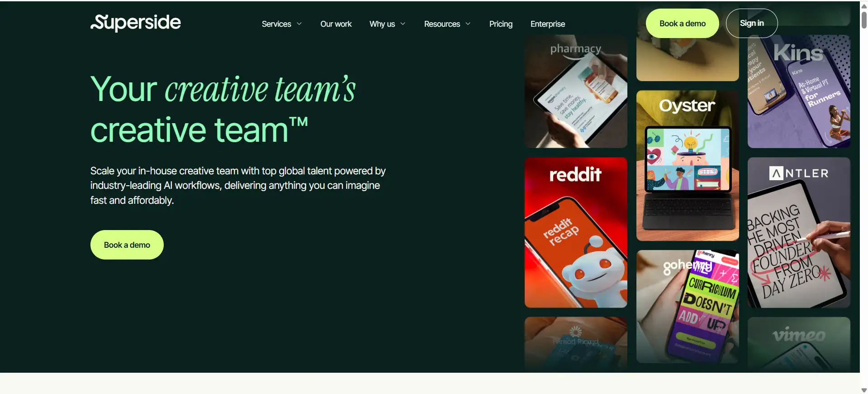868x394 pixels.
Task: Open the Enterprise page
Action: 548,24
